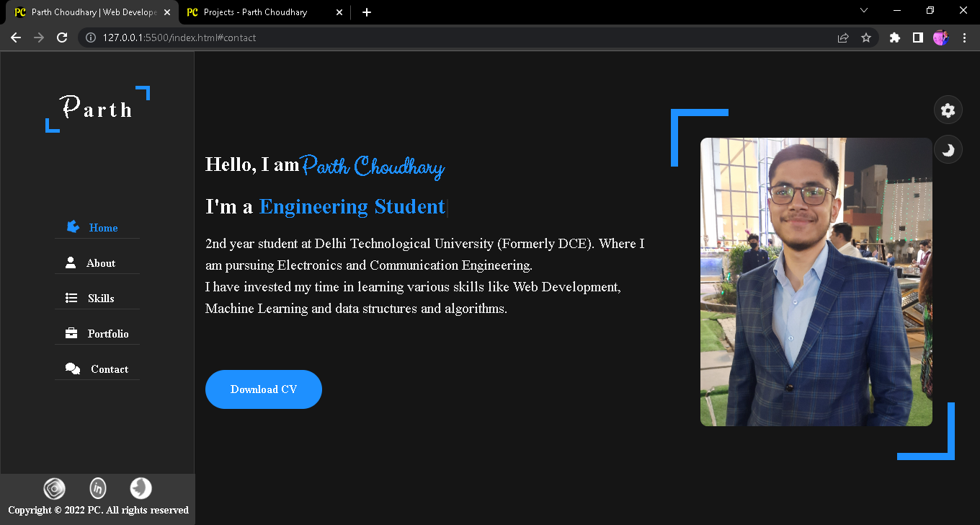Select Contact in the sidebar navigation
The image size is (980, 525).
[110, 369]
